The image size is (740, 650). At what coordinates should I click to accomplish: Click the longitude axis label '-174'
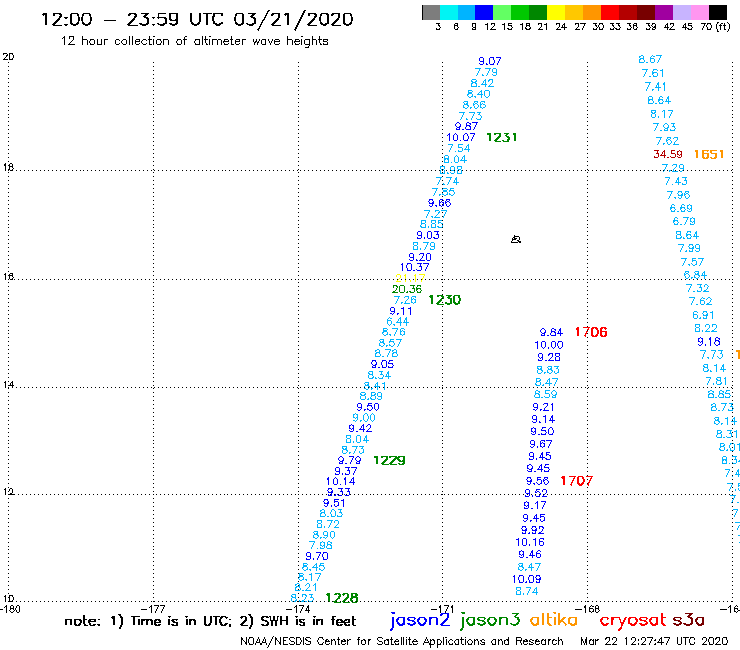point(298,609)
